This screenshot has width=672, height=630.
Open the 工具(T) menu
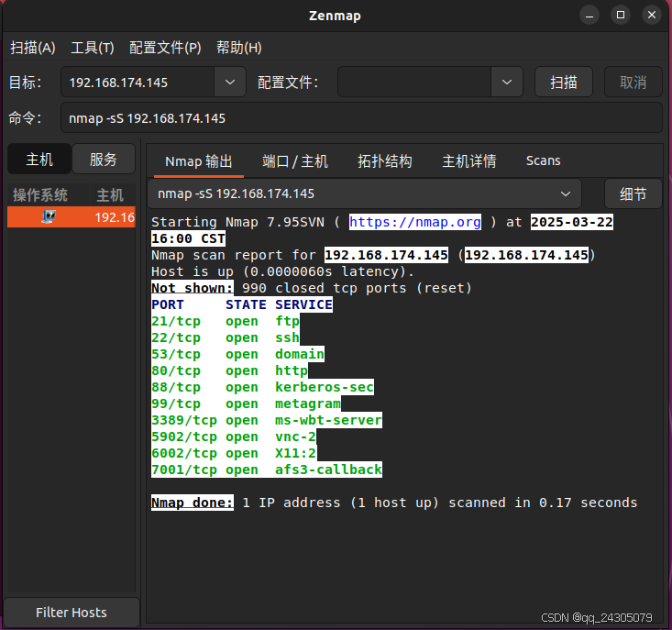point(93,48)
